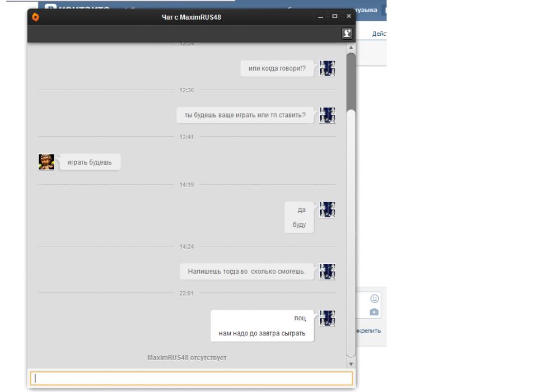Click the "ты будешь ваще играть" message bubble

(x=245, y=115)
